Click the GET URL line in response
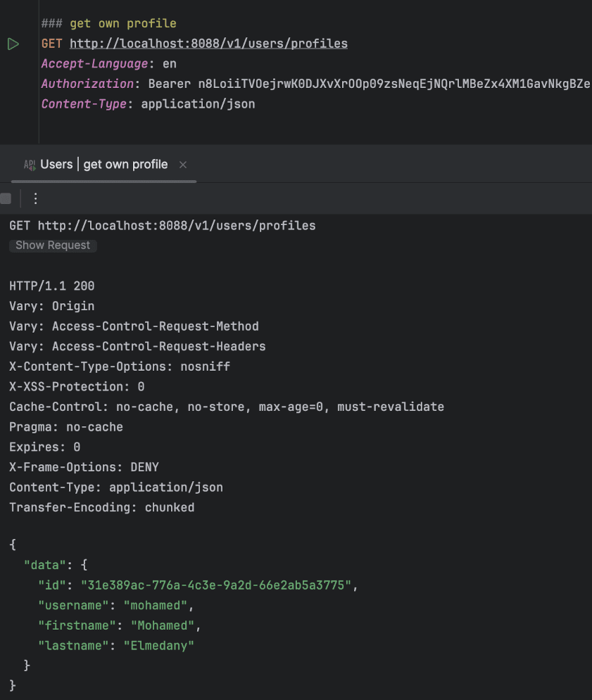This screenshot has width=592, height=700. tap(163, 226)
